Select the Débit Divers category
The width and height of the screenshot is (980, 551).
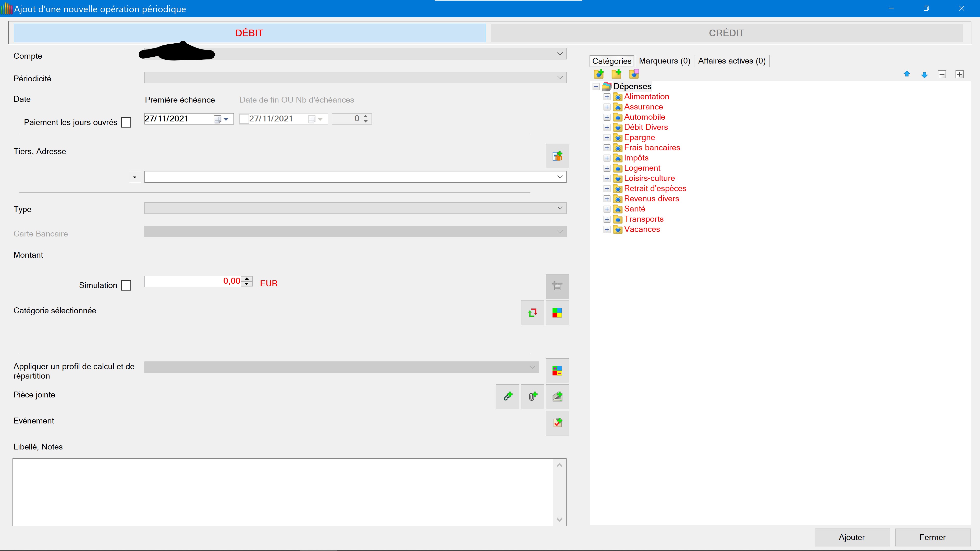[646, 127]
